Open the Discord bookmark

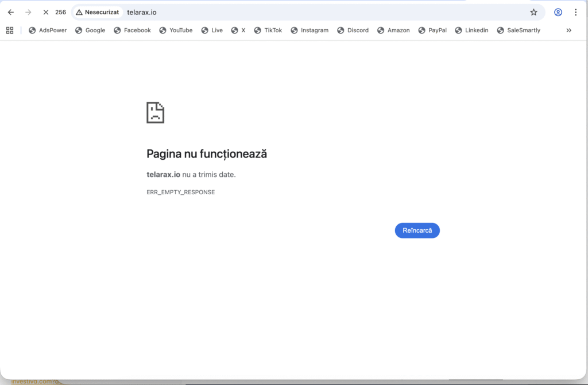[x=353, y=30]
